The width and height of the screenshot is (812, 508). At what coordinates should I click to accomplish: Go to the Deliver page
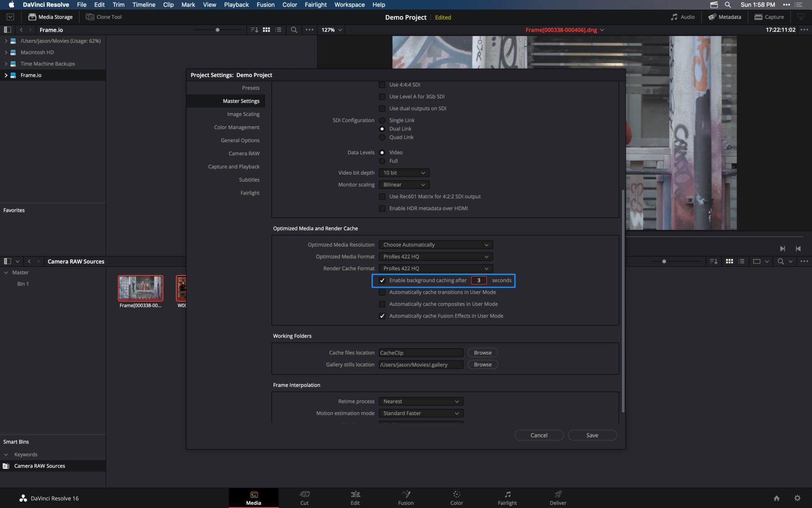pyautogui.click(x=557, y=497)
